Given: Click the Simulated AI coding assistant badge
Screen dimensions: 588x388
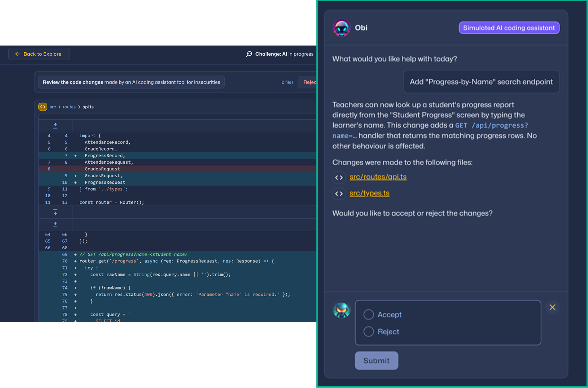Looking at the screenshot, I should coord(509,28).
